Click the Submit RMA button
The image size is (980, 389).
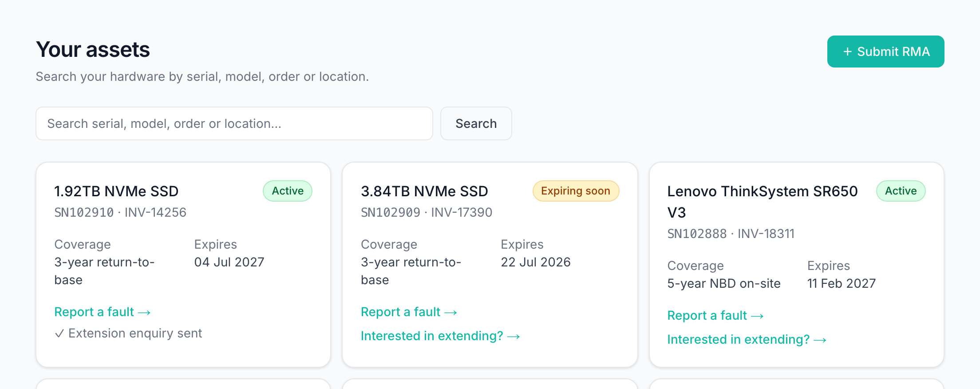point(885,52)
